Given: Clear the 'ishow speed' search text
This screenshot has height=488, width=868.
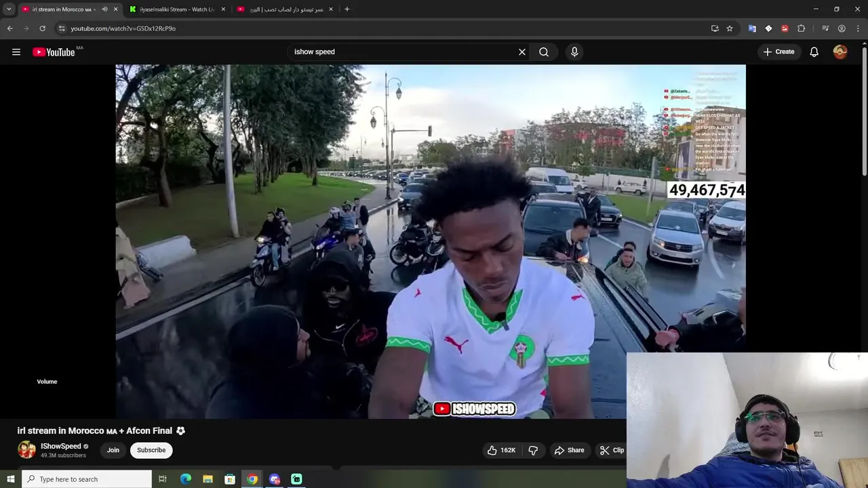Looking at the screenshot, I should pyautogui.click(x=522, y=52).
